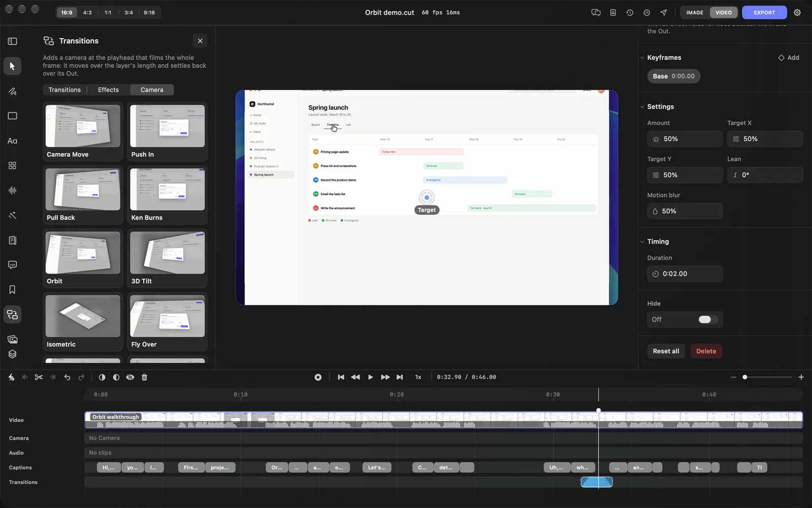
Task: Switch output mode to IMAGE
Action: pyautogui.click(x=695, y=13)
